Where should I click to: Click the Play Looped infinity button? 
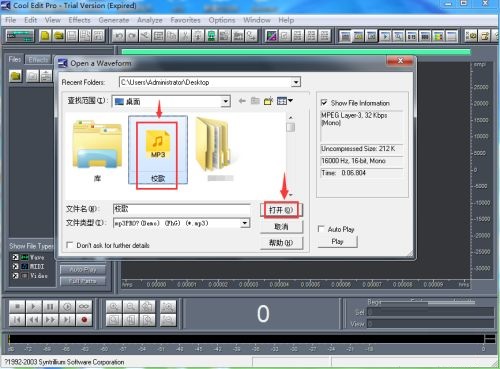coord(84,306)
